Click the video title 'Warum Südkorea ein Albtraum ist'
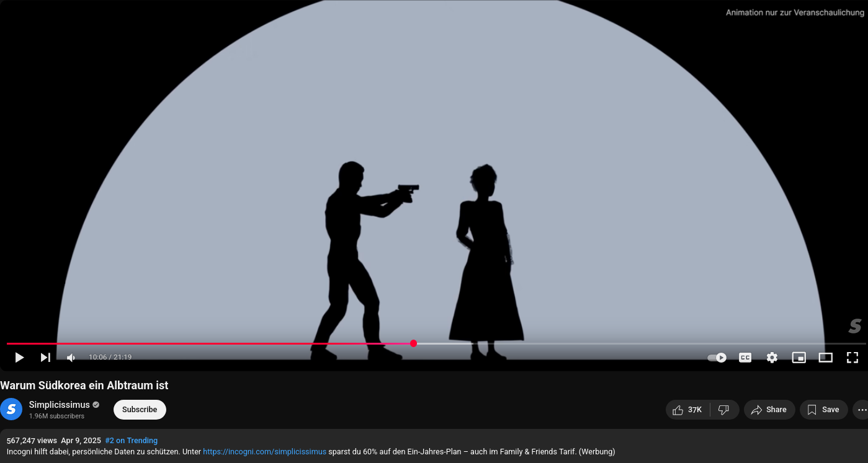868x463 pixels. [x=84, y=386]
